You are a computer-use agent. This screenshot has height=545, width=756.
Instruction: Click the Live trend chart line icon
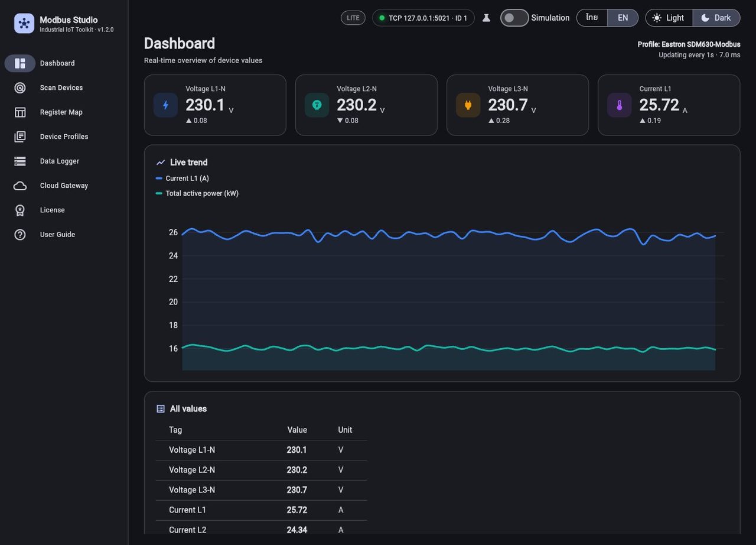pyautogui.click(x=161, y=163)
